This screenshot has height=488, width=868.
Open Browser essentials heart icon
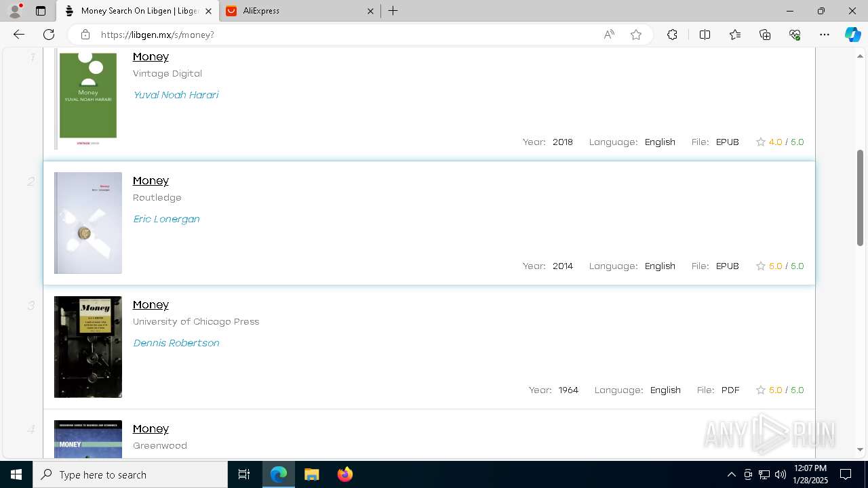click(x=795, y=35)
